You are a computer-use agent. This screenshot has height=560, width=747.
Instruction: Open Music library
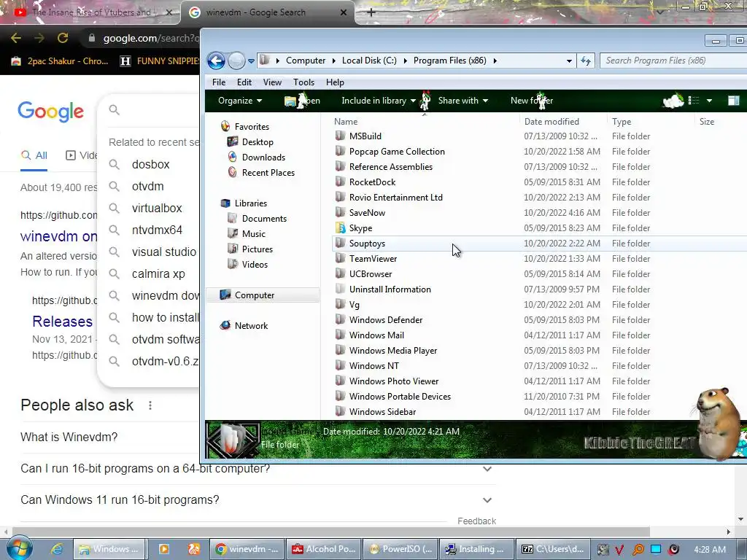coord(253,234)
